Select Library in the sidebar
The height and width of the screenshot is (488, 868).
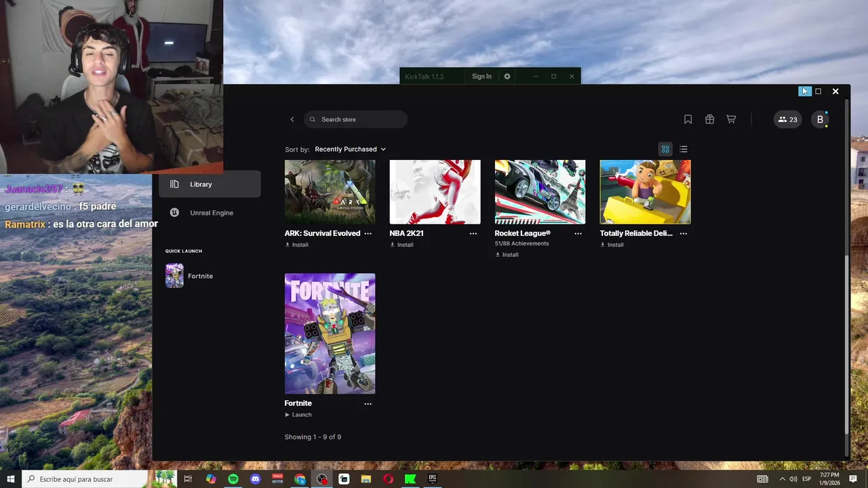click(210, 184)
